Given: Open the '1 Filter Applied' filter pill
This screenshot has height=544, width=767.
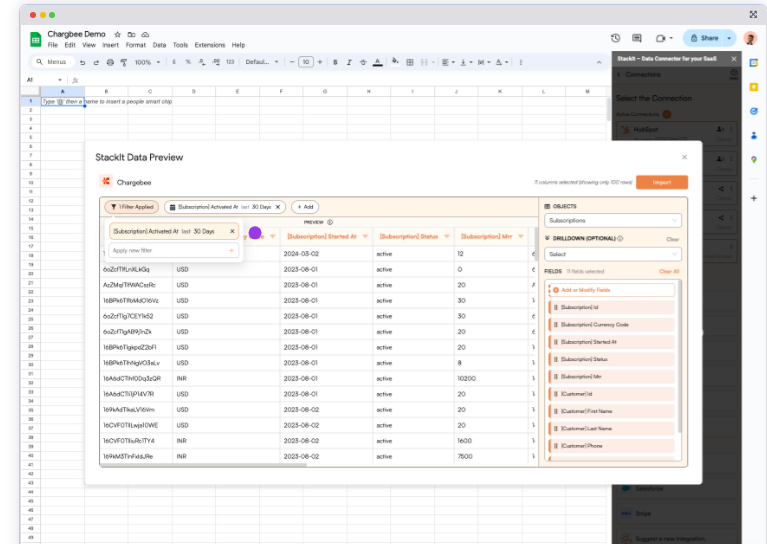Looking at the screenshot, I should pyautogui.click(x=132, y=207).
